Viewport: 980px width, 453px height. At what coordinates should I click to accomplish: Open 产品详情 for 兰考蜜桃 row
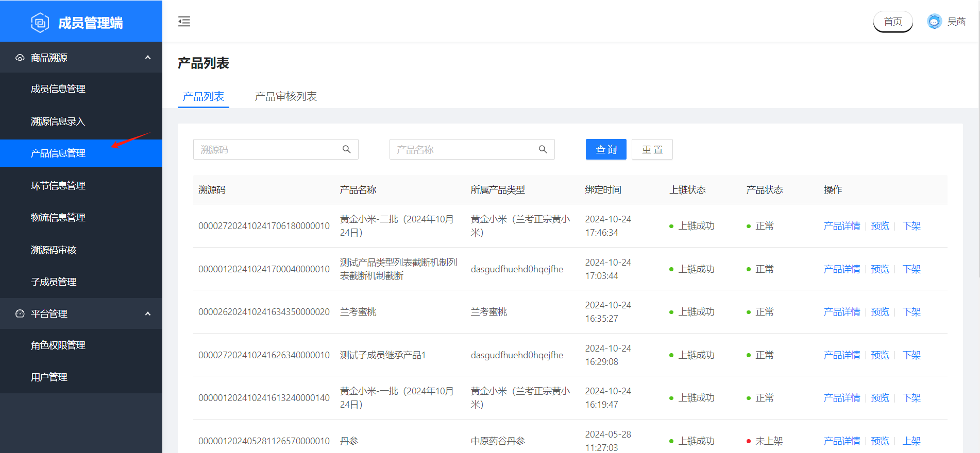click(841, 312)
